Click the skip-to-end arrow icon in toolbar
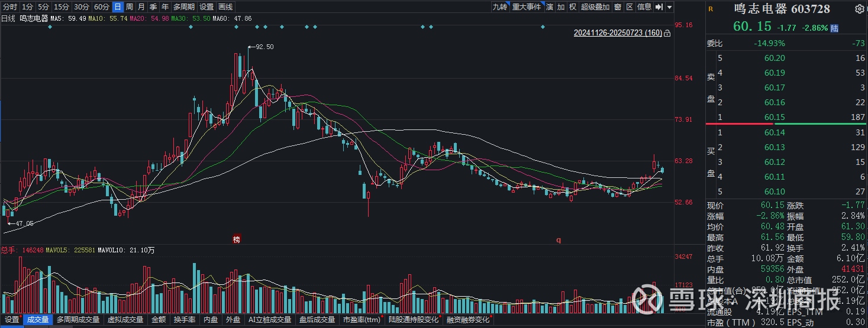The width and height of the screenshot is (868, 328). (658, 7)
